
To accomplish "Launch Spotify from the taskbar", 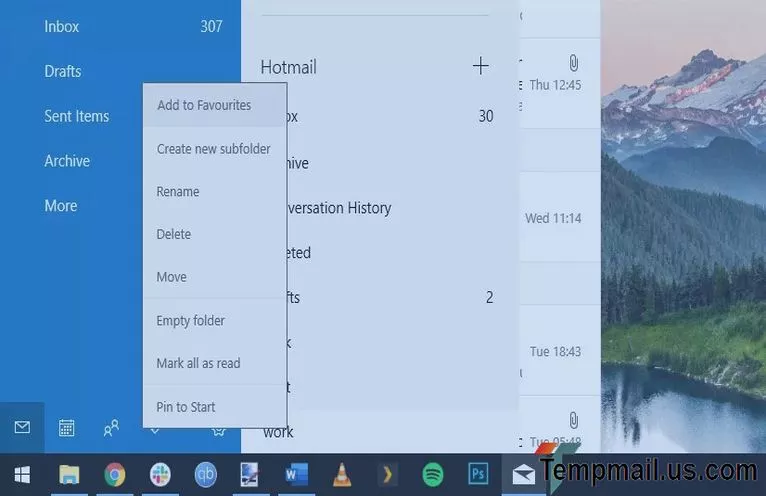I will [433, 474].
